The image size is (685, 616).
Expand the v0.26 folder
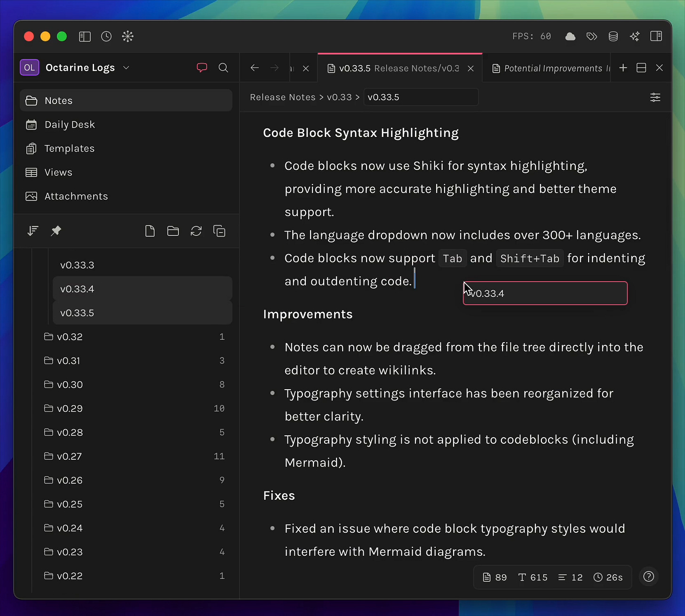coord(135,480)
